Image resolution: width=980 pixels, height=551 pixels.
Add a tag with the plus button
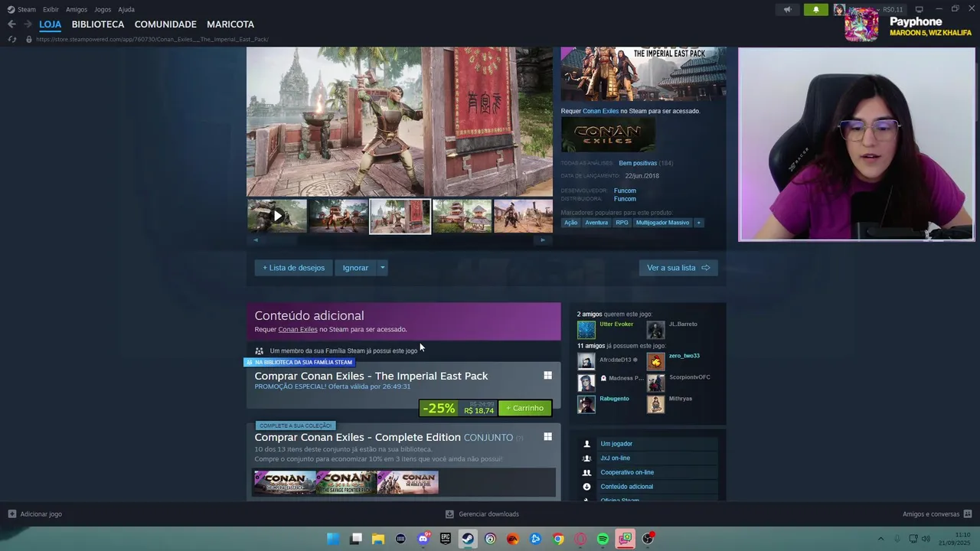(x=698, y=223)
